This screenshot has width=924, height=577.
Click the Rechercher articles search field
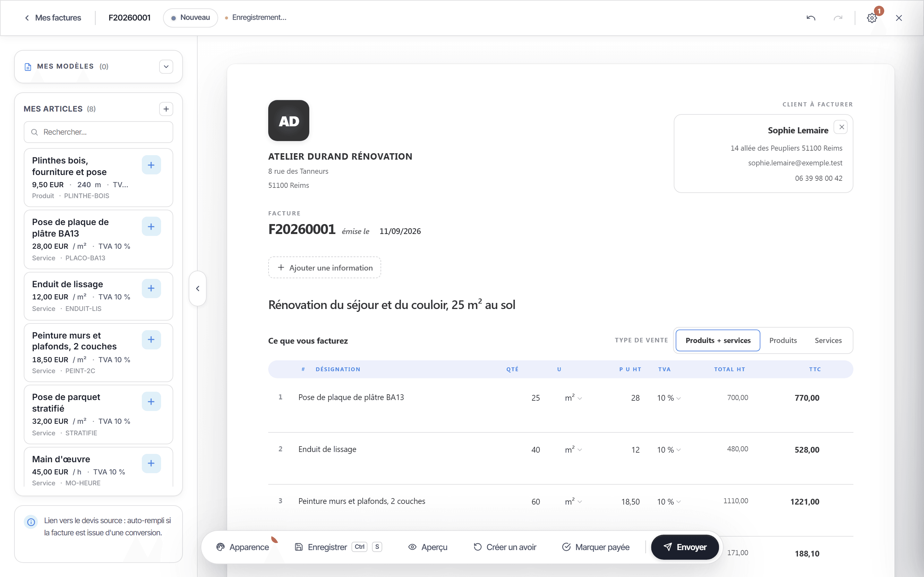coord(98,132)
